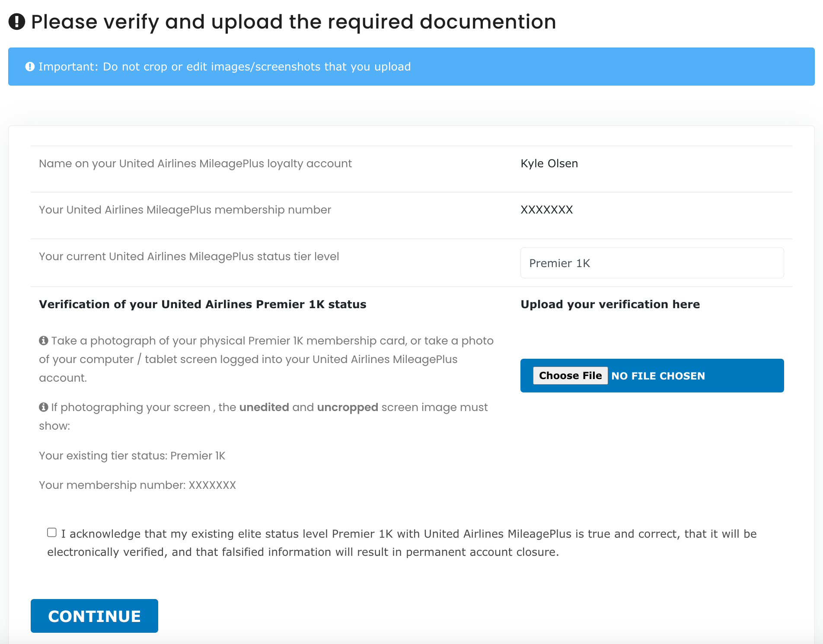This screenshot has width=823, height=644.
Task: Click the info icon before "If photographing your screen"
Action: click(44, 407)
